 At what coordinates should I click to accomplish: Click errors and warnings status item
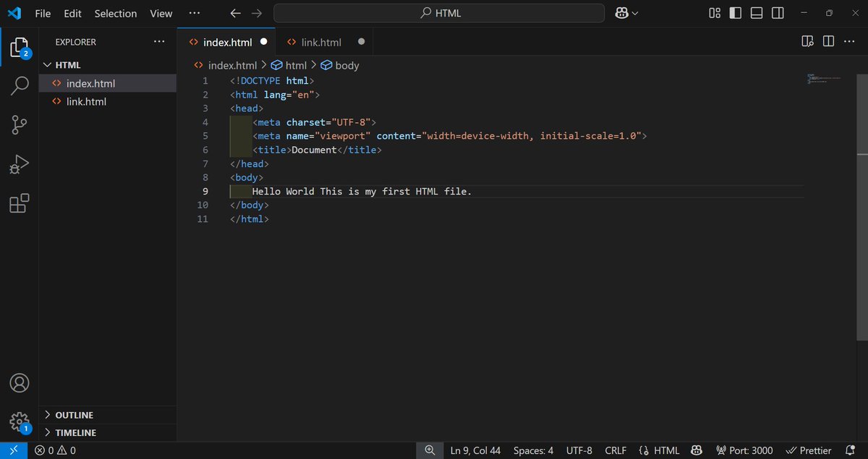55,450
